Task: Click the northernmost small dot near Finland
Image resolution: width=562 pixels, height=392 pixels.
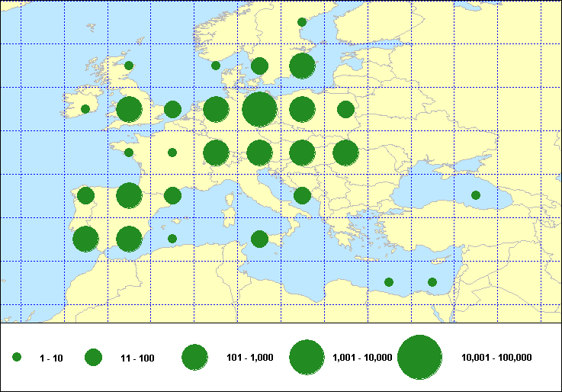Action: click(x=302, y=22)
